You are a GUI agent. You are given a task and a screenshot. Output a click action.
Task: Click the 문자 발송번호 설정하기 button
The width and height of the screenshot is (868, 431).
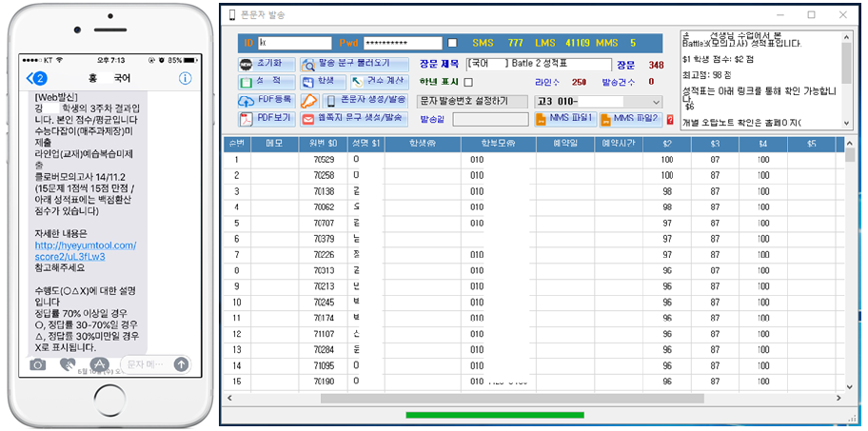(x=472, y=101)
